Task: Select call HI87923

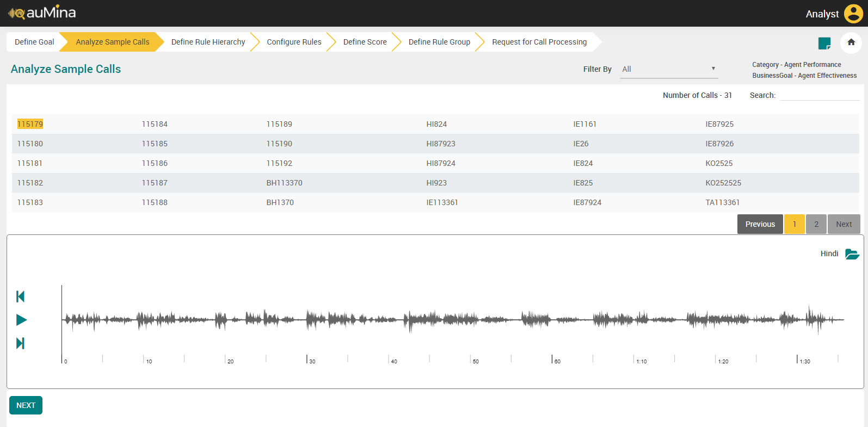Action: point(441,144)
